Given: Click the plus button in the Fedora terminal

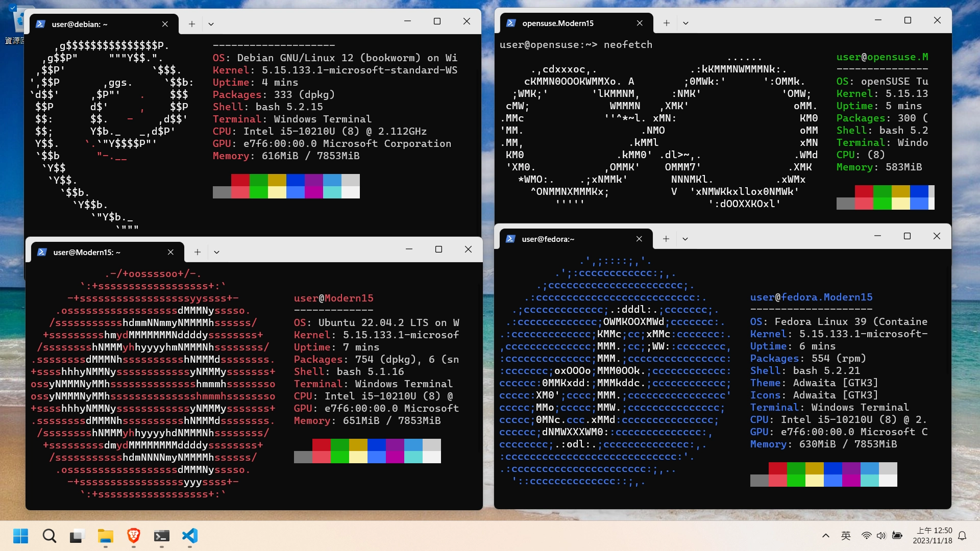Looking at the screenshot, I should point(666,238).
